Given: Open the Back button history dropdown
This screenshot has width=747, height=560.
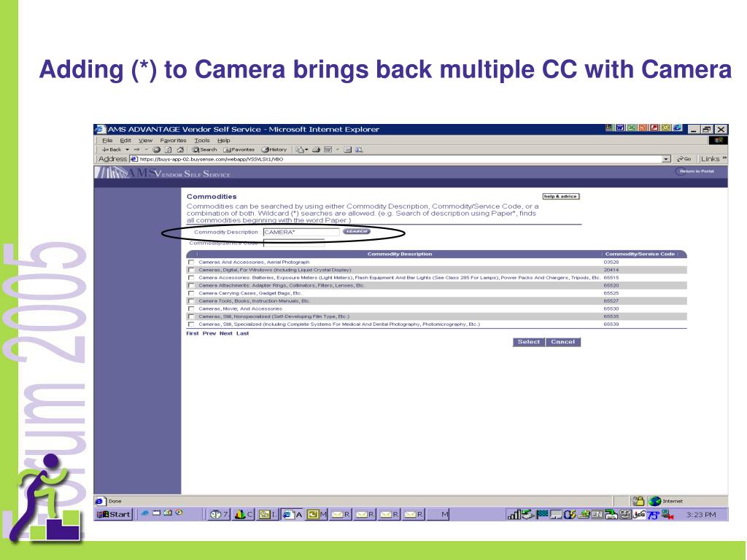Looking at the screenshot, I should tap(127, 149).
